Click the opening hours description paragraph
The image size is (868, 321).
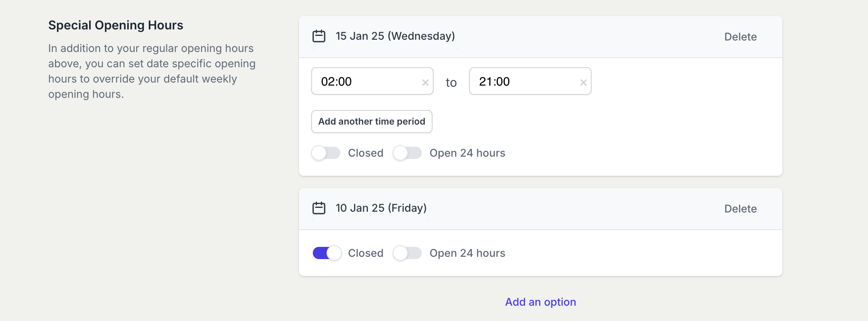coord(152,71)
